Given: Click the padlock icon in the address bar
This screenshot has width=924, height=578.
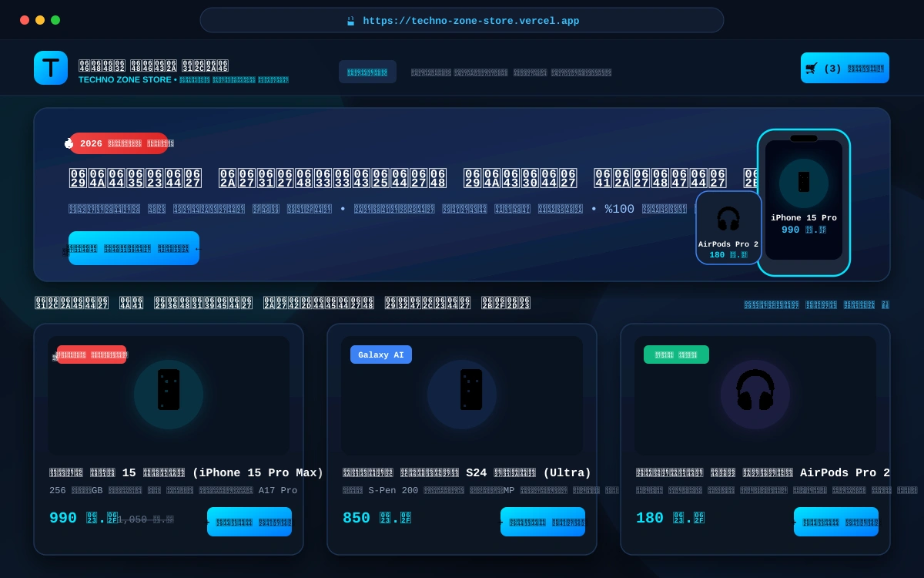Looking at the screenshot, I should click(x=350, y=21).
